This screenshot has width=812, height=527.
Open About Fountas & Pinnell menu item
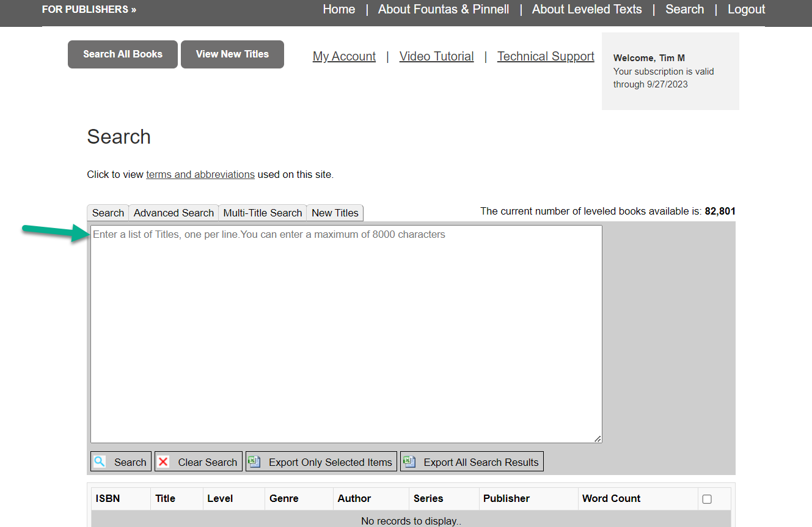(x=444, y=9)
